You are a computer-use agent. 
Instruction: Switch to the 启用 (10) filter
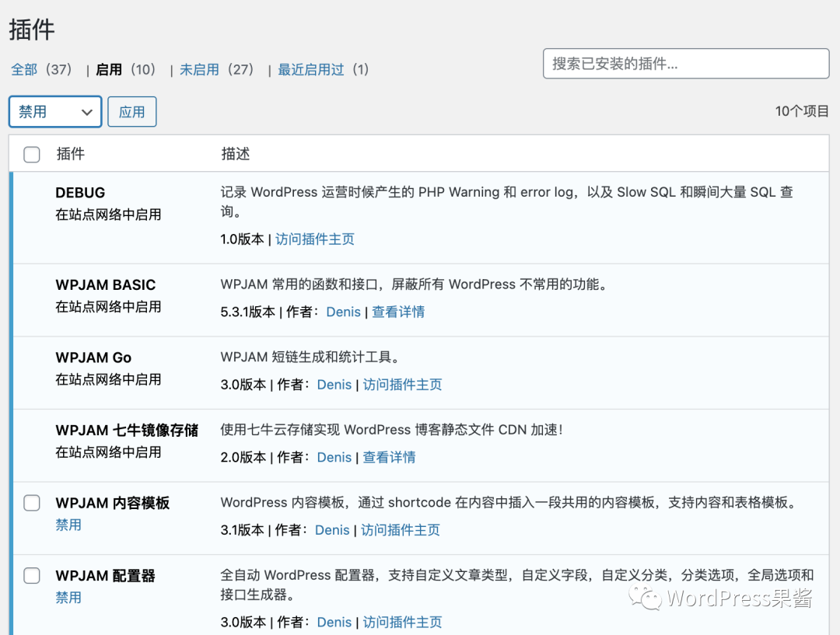(125, 70)
